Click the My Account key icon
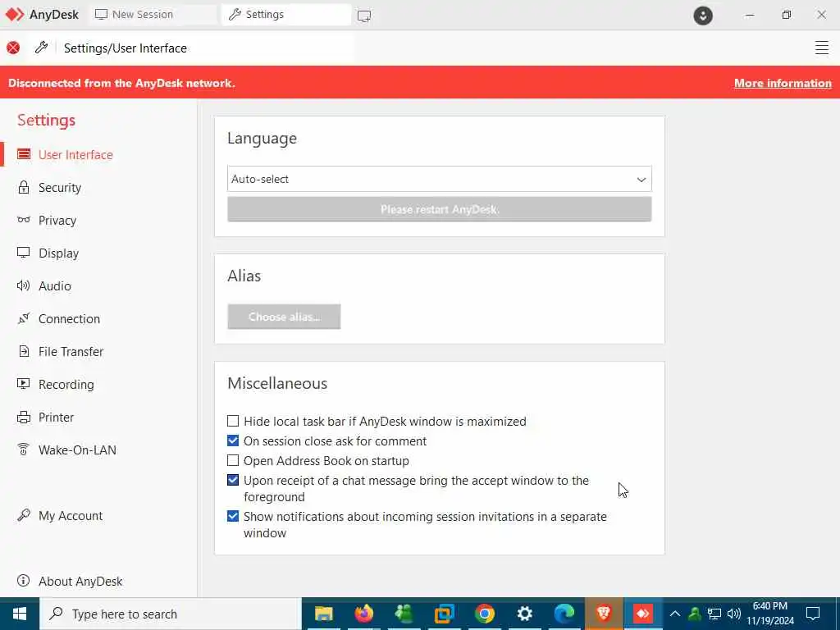 click(24, 515)
